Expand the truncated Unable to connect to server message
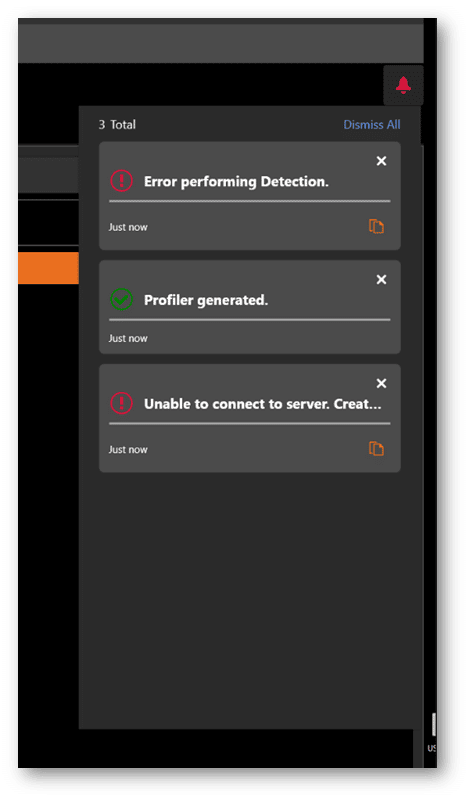Image resolution: width=470 pixels, height=801 pixels. 263,404
